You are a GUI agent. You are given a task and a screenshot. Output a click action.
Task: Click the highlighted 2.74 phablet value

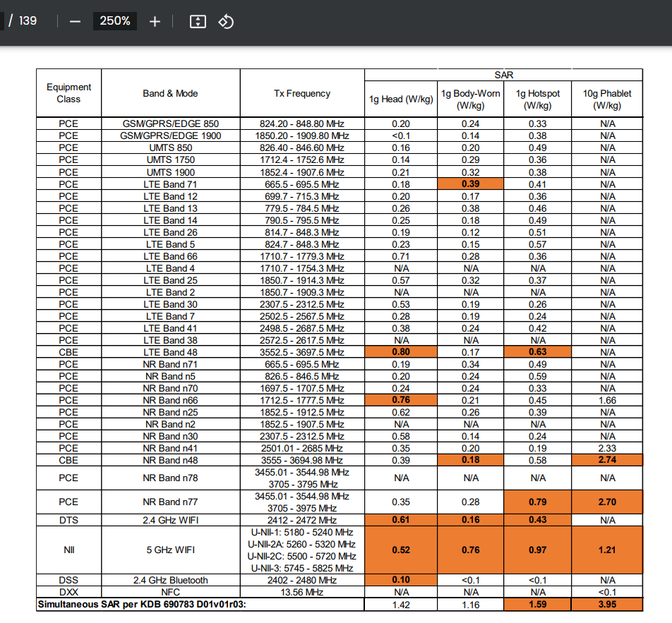(607, 460)
